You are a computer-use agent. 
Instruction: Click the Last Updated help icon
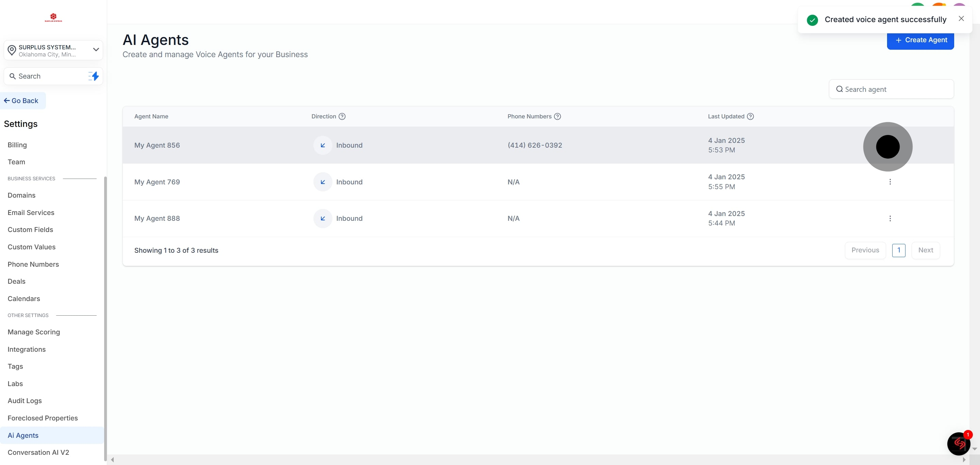pyautogui.click(x=750, y=116)
